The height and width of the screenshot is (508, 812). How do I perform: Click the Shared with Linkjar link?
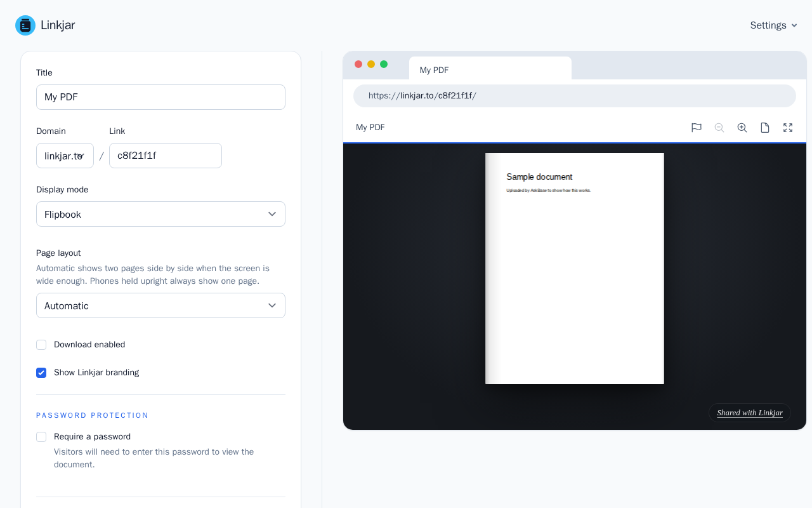(x=750, y=413)
